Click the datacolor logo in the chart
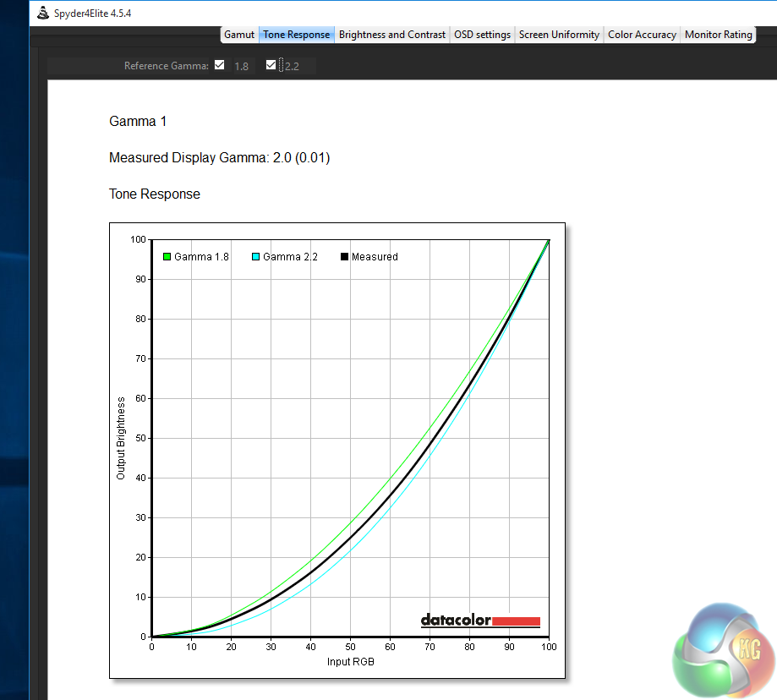 480,621
